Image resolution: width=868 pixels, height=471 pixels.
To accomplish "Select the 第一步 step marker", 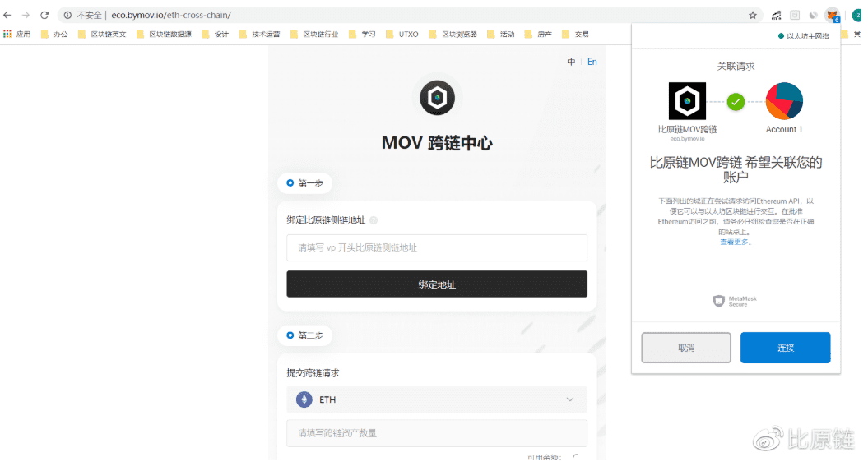I will tap(305, 183).
